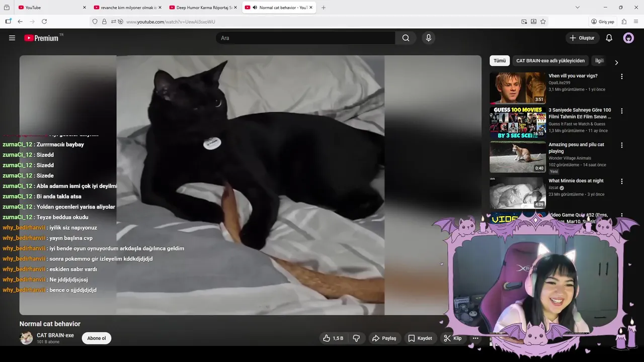644x362 pixels.
Task: Reload the current page
Action: [44, 22]
